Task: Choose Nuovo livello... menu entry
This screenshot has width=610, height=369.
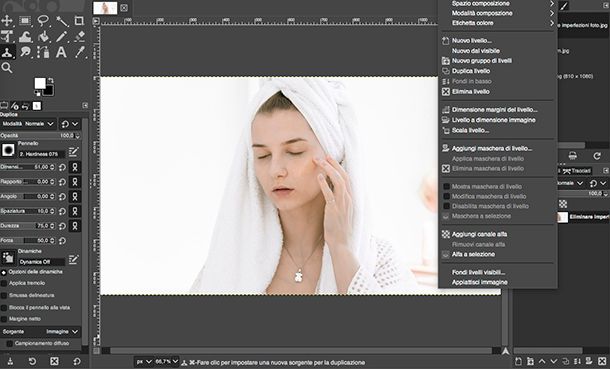Action: [x=498, y=40]
